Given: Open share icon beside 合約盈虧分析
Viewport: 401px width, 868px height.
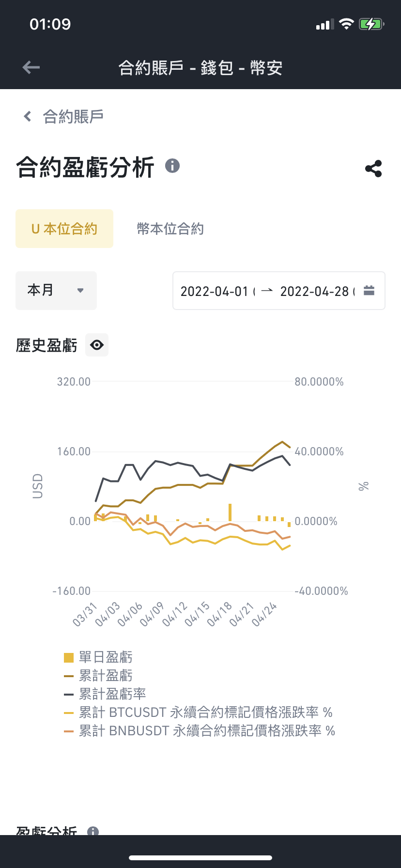Looking at the screenshot, I should pos(373,169).
